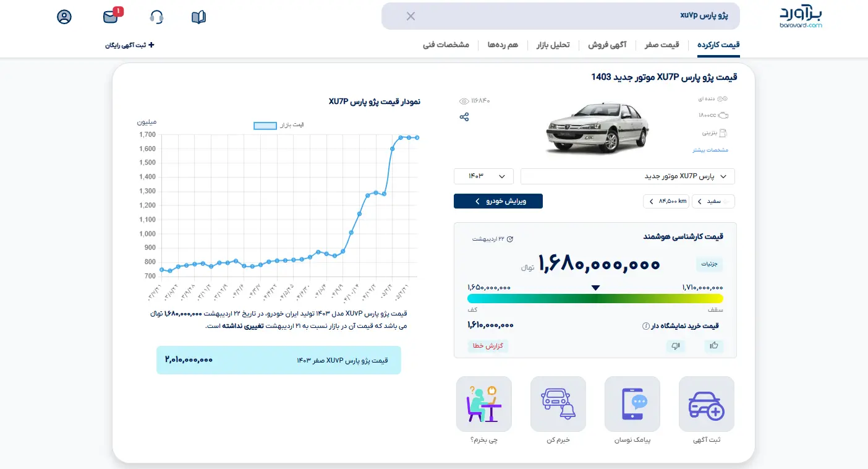Toggle قیمت بازار legend on chart

(x=279, y=126)
